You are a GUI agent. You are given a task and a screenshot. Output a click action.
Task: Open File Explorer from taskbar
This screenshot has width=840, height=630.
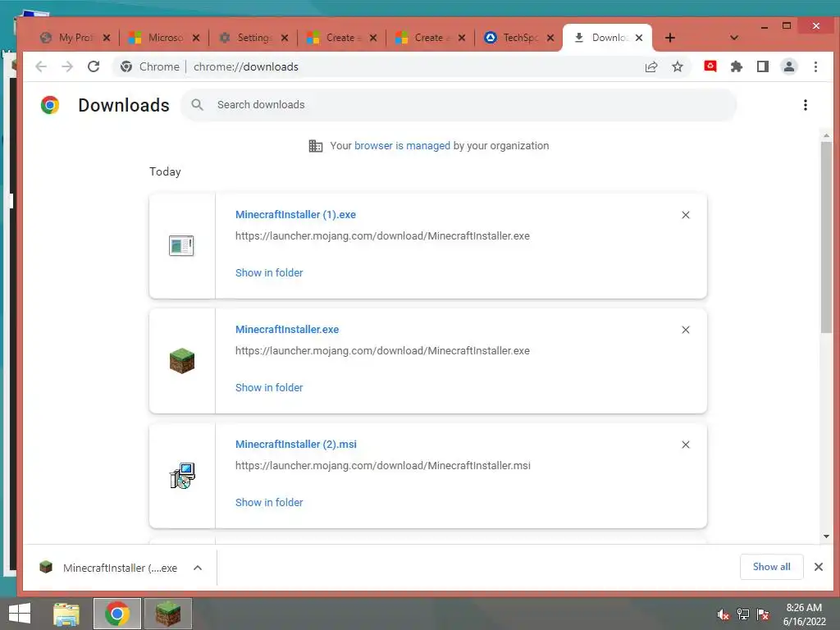(x=66, y=614)
